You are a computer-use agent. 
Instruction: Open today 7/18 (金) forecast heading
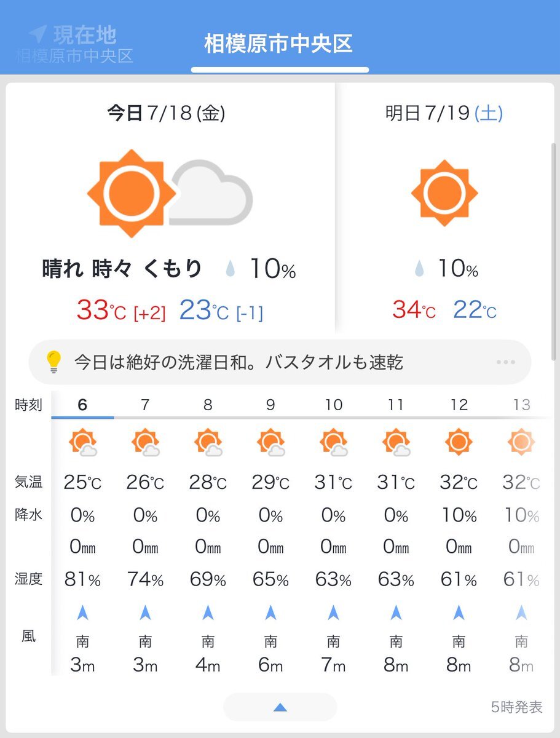click(x=166, y=113)
